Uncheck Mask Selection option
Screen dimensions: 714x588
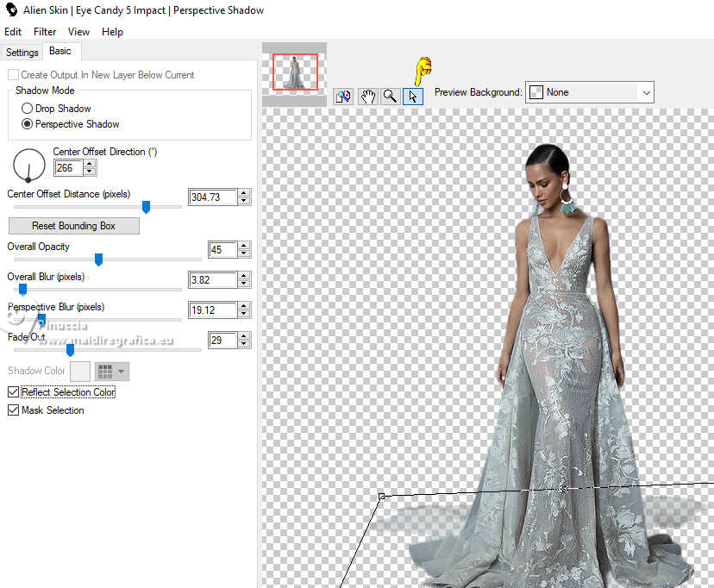(13, 410)
